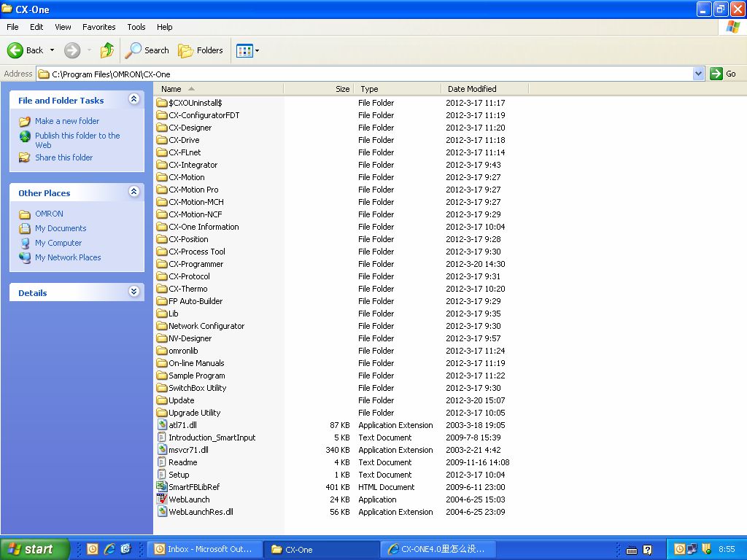Open the Search toolbar button
747x560 pixels.
[147, 50]
